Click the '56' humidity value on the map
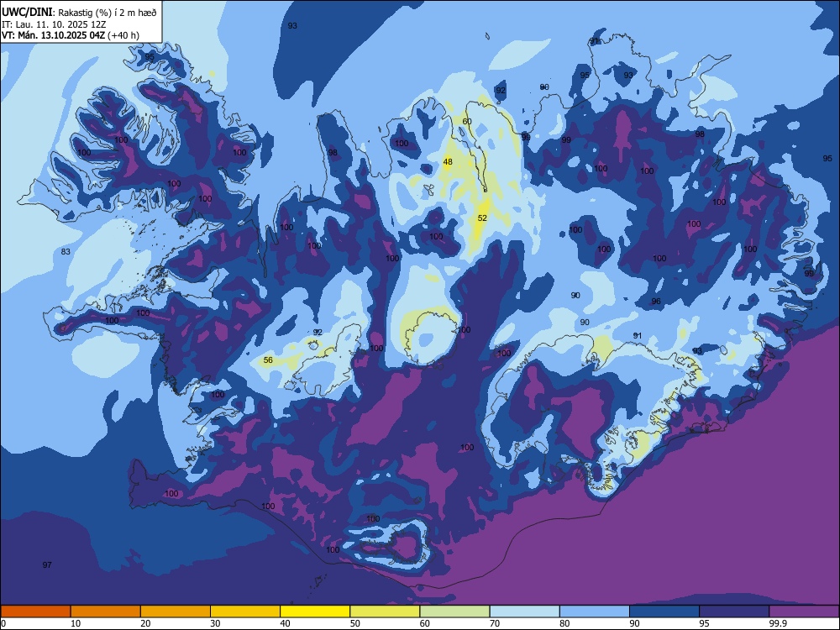Image resolution: width=840 pixels, height=630 pixels. pos(268,360)
